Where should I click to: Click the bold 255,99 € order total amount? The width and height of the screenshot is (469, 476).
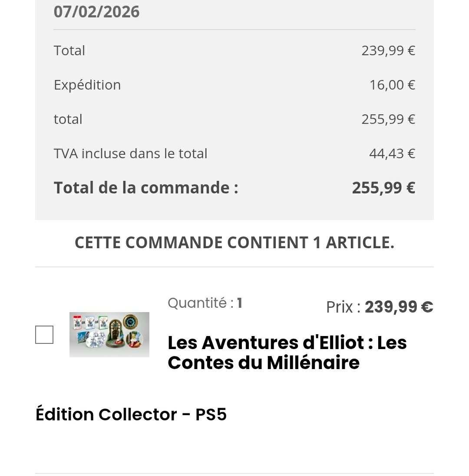click(383, 188)
